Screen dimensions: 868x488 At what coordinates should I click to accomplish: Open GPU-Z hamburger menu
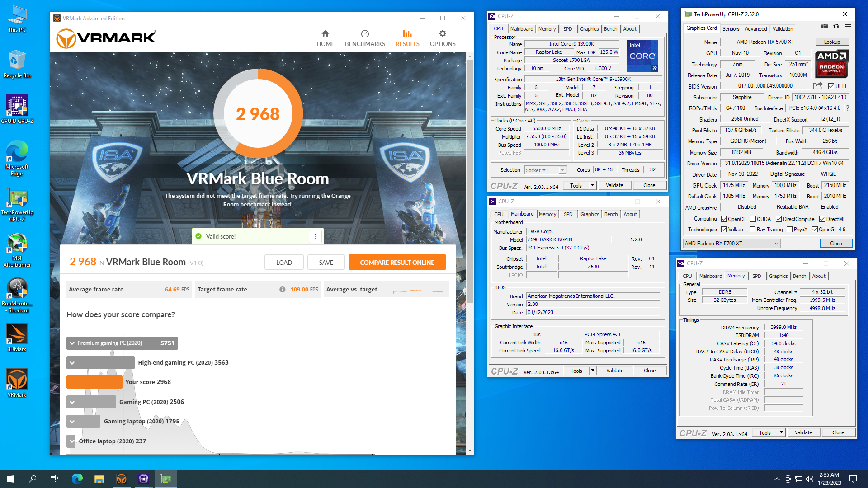coord(848,27)
